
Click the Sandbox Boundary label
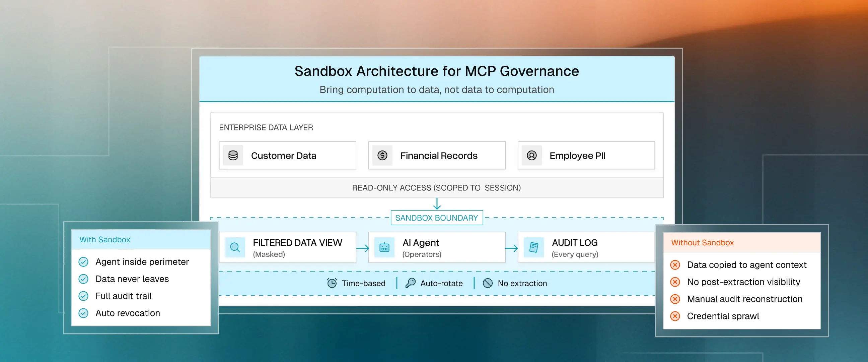pyautogui.click(x=436, y=218)
